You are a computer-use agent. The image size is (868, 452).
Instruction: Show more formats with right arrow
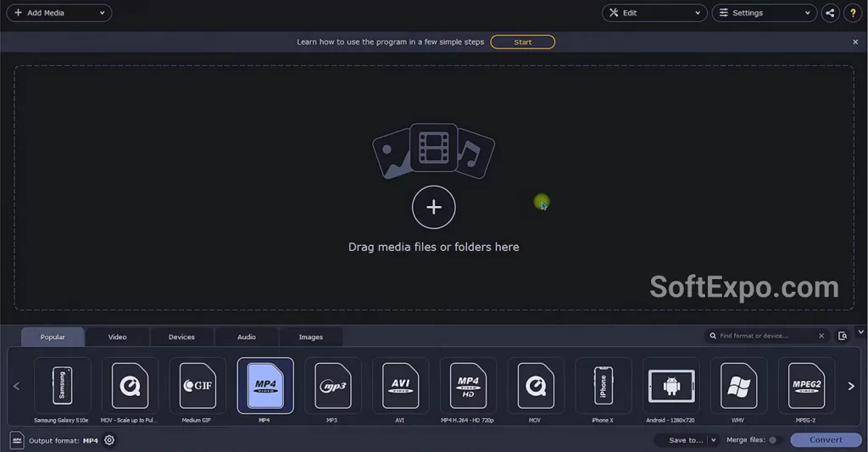coord(851,386)
